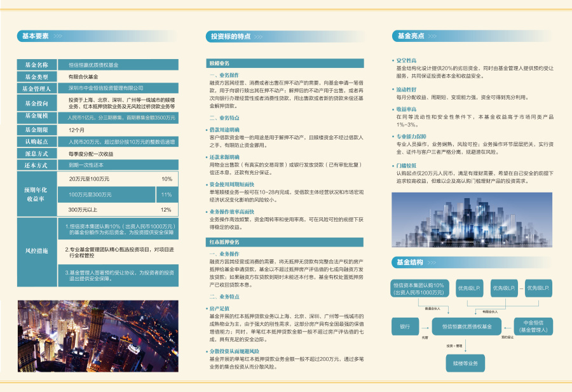Select the 赎楼等业务 box at diagram bottom

pyautogui.click(x=465, y=363)
